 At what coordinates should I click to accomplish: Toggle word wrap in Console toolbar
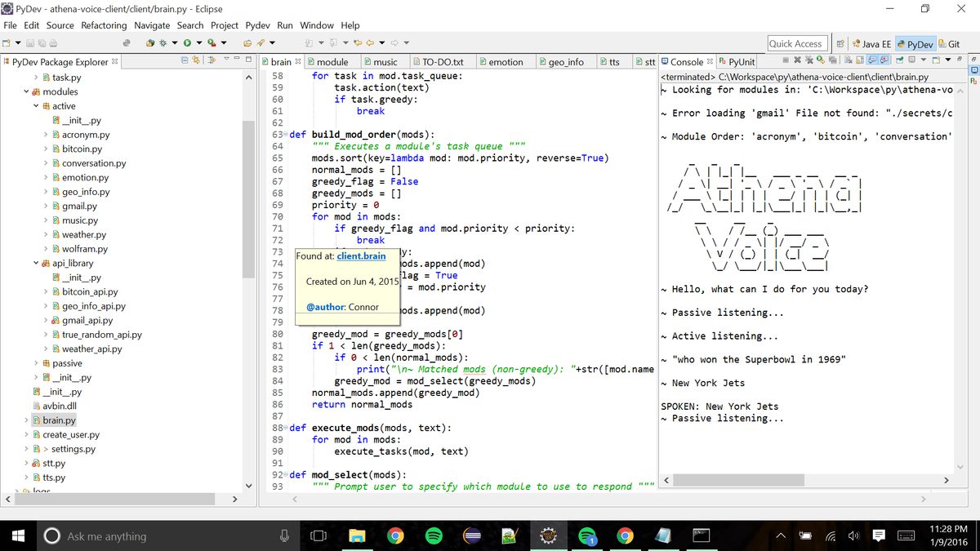tap(832, 61)
